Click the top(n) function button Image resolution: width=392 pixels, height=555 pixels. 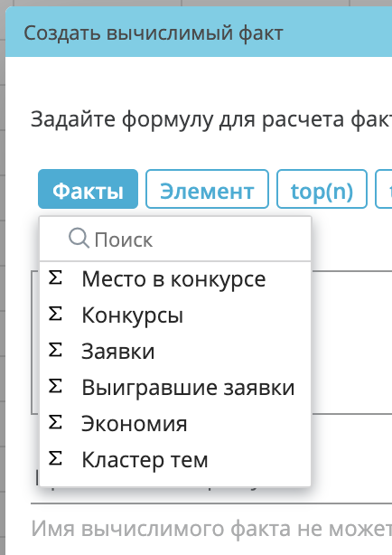point(322,189)
